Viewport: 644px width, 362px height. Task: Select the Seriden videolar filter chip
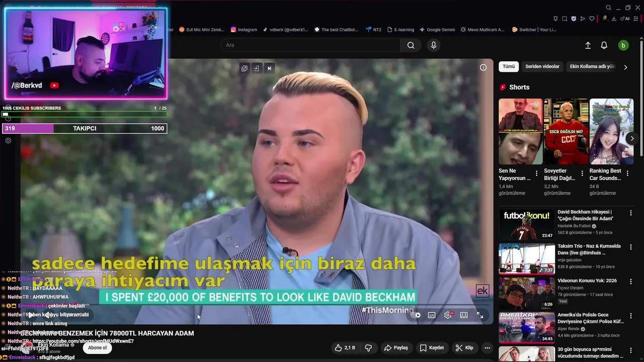point(542,66)
